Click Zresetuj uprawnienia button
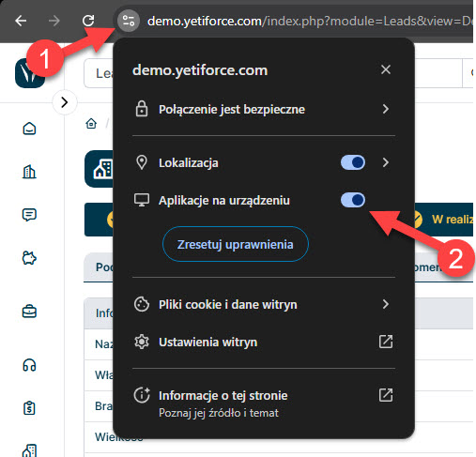476x457 pixels. pos(236,244)
